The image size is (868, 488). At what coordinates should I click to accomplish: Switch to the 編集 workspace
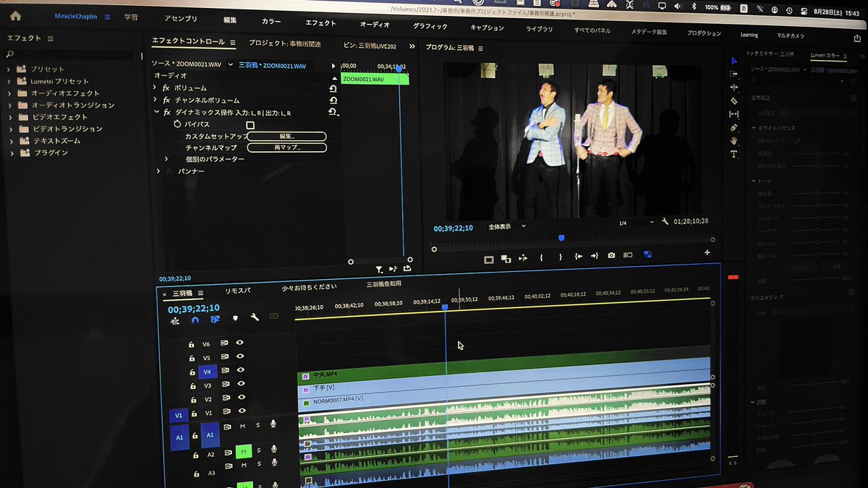coord(229,20)
